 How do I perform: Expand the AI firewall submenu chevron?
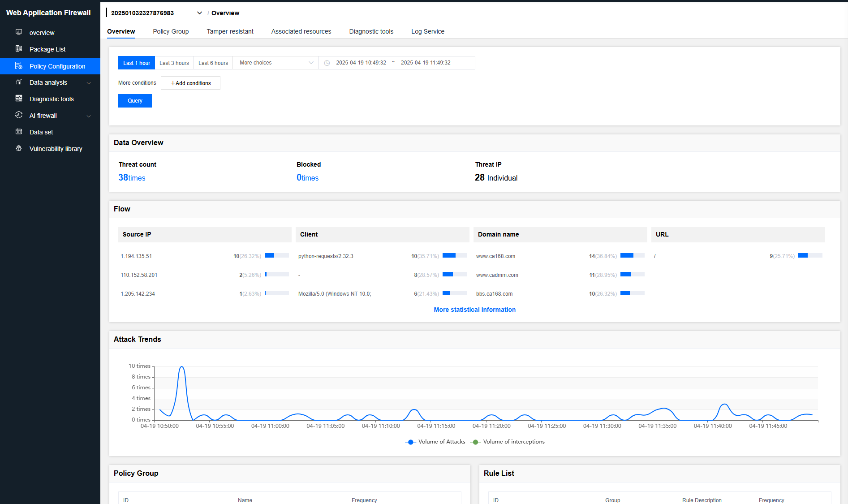tap(89, 116)
